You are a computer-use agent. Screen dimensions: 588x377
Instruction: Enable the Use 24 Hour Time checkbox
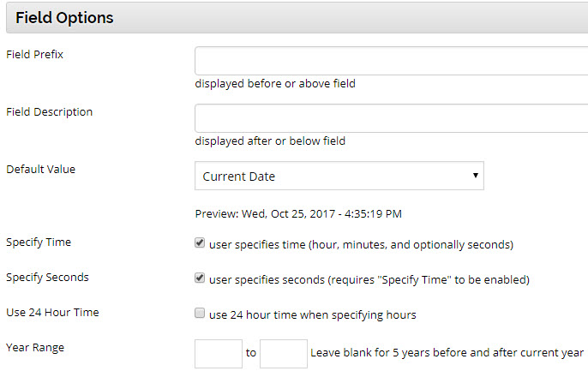tap(200, 314)
